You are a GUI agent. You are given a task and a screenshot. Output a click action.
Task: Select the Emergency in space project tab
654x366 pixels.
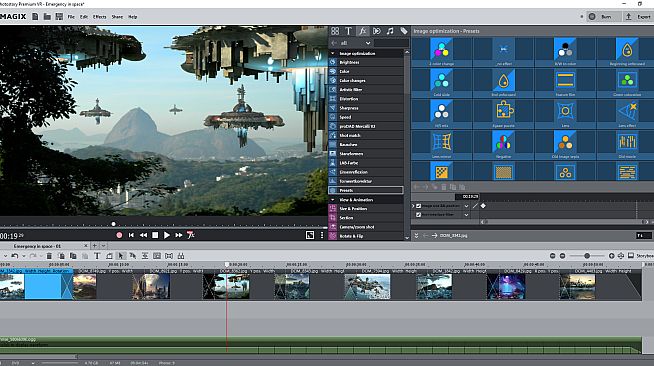[38, 246]
